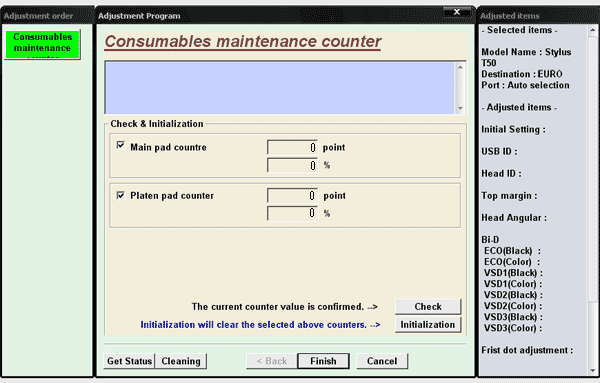Click the 'Top margin :' entry

pyautogui.click(x=509, y=196)
